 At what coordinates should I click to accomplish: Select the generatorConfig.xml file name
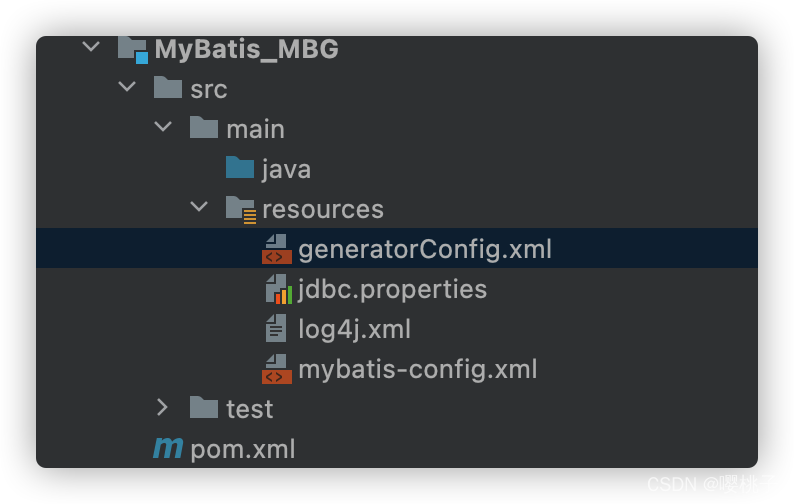point(424,249)
